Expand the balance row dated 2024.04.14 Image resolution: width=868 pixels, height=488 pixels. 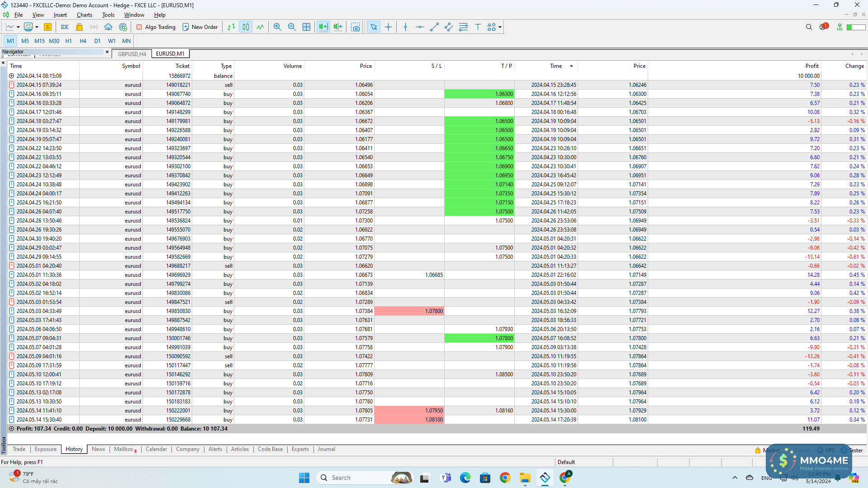pyautogui.click(x=12, y=76)
